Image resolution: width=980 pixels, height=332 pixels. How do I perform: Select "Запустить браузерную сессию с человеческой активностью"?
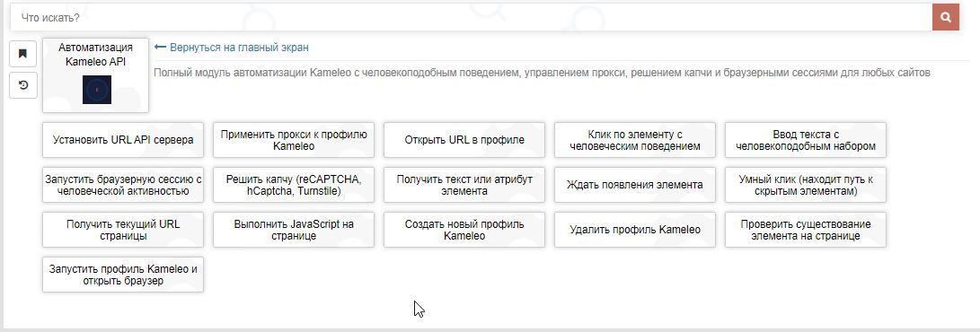pos(123,185)
